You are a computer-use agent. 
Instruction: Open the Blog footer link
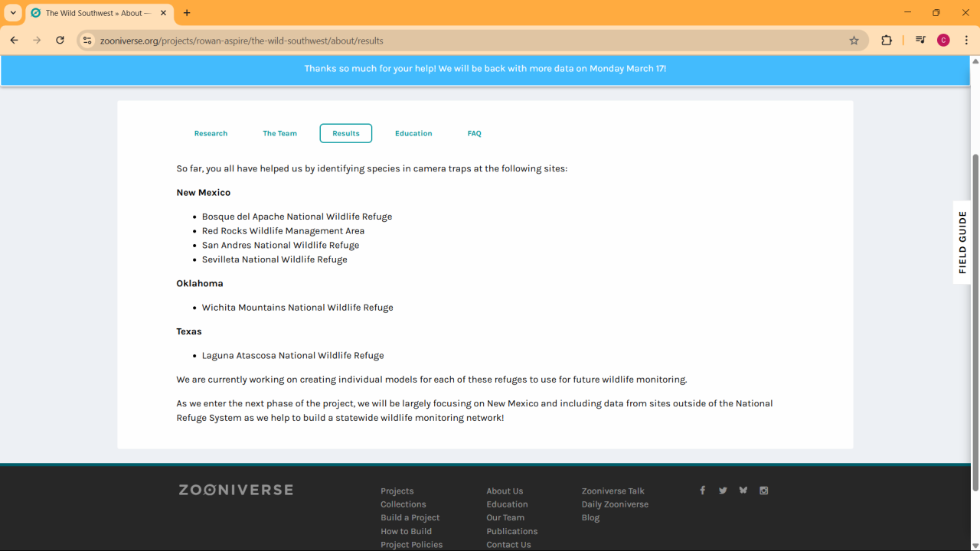click(591, 518)
